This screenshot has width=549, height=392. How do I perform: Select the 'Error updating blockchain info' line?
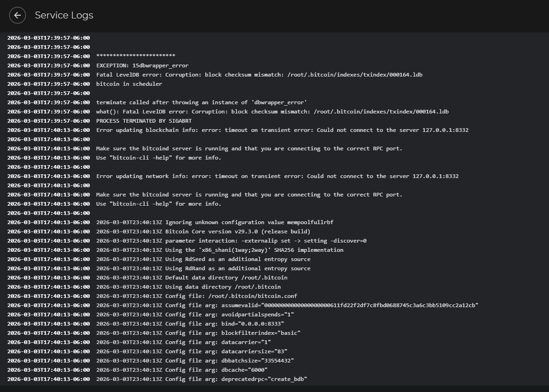click(282, 130)
